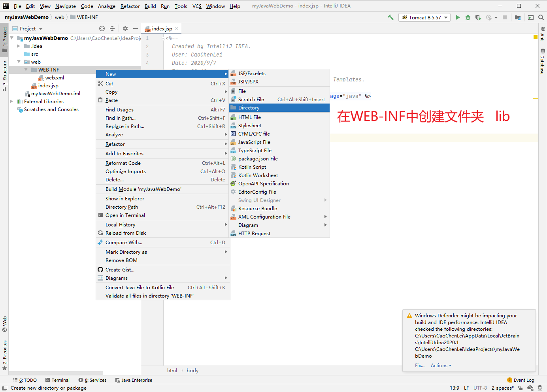The width and height of the screenshot is (547, 392).
Task: Run Tomcat with the green play icon
Action: [x=458, y=17]
